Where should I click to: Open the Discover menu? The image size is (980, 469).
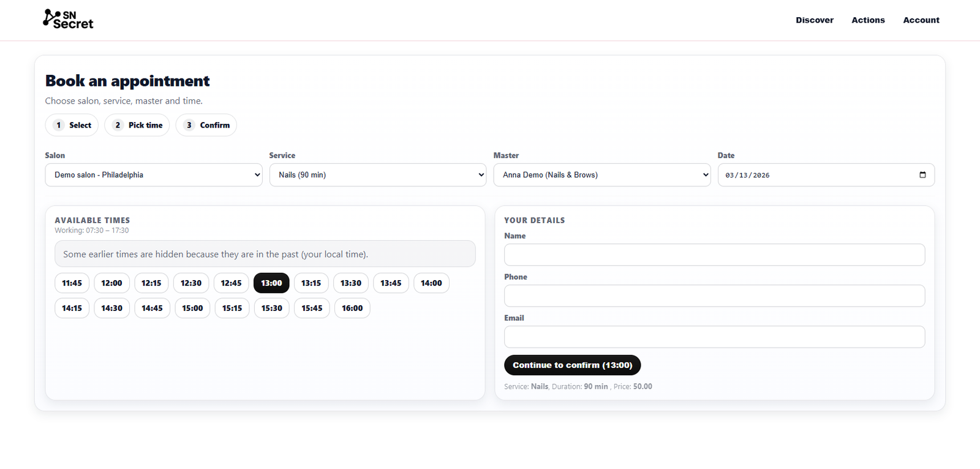coord(814,20)
